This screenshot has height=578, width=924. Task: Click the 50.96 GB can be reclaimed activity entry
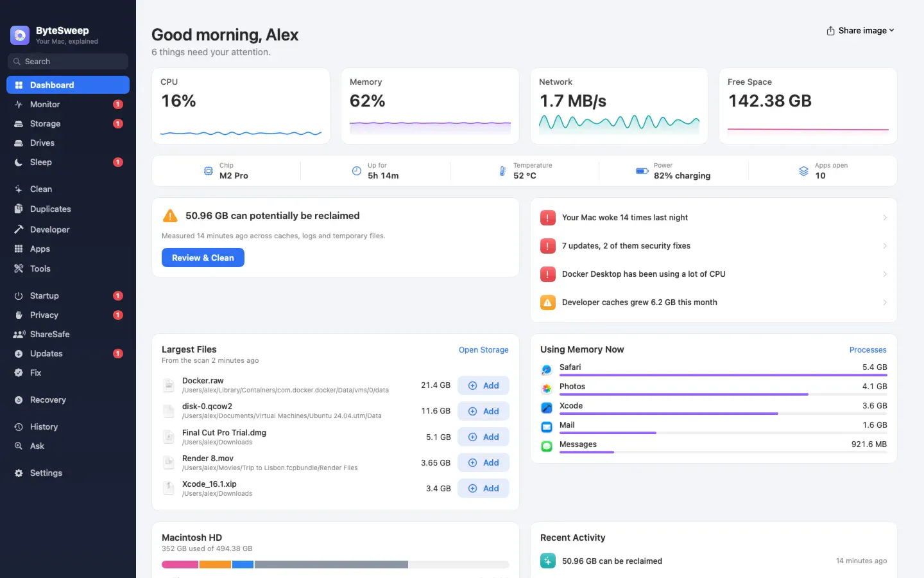pyautogui.click(x=714, y=561)
